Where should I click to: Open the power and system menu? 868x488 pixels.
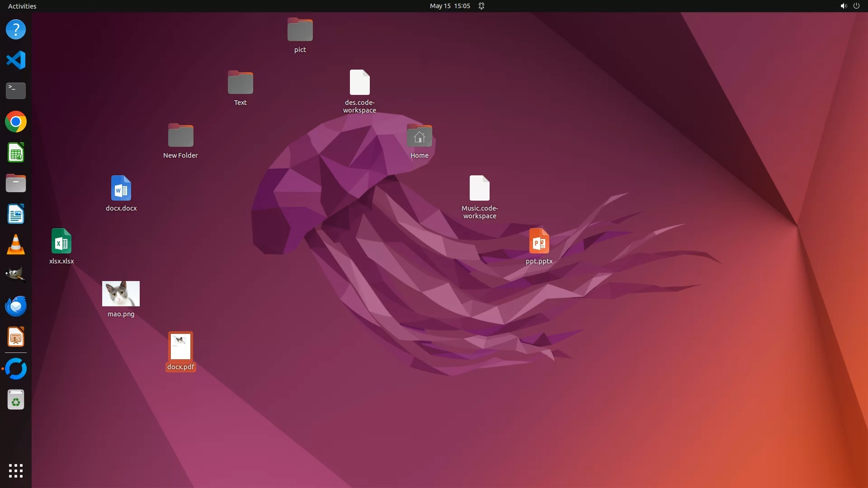point(856,6)
